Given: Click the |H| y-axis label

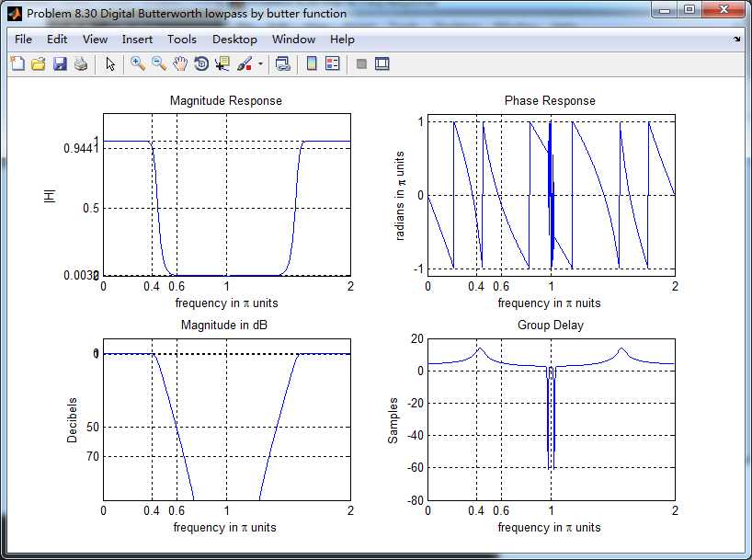Looking at the screenshot, I should (50, 196).
